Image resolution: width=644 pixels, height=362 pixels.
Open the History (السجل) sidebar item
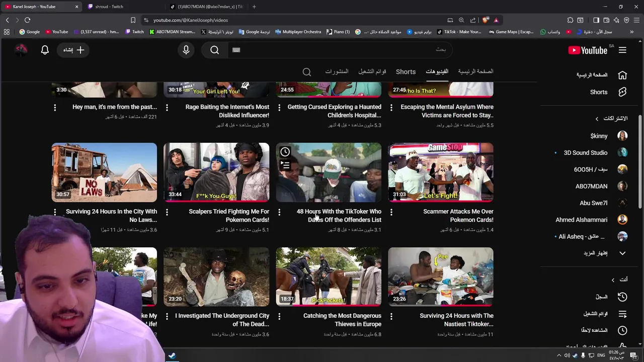611,297
